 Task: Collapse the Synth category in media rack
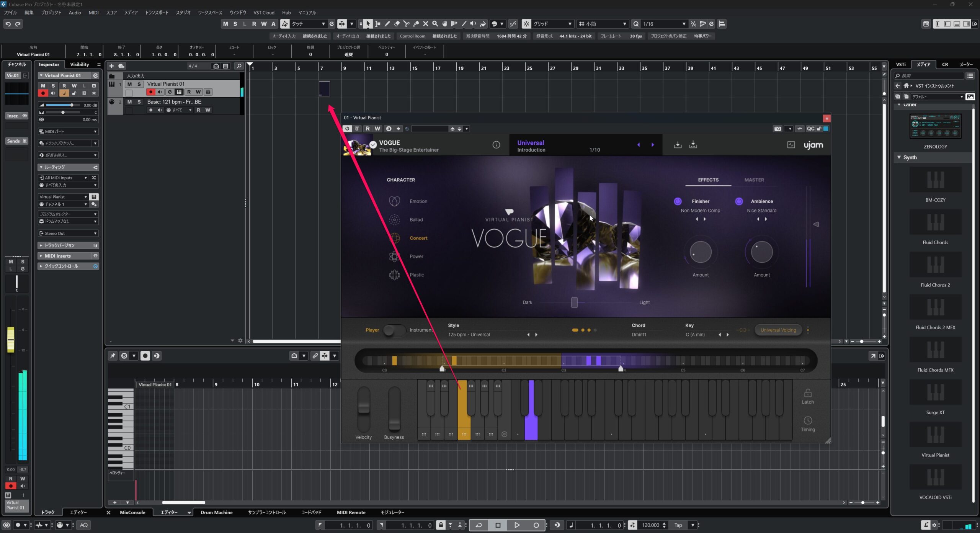coord(899,157)
